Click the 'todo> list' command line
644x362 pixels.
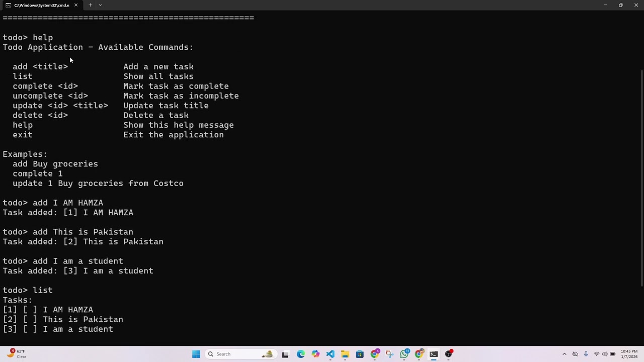28,290
